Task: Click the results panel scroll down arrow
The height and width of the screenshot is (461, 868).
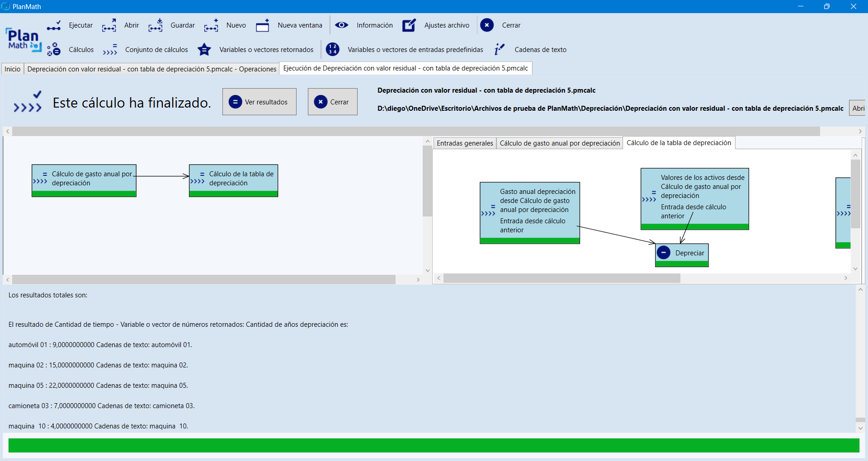Action: pyautogui.click(x=860, y=428)
